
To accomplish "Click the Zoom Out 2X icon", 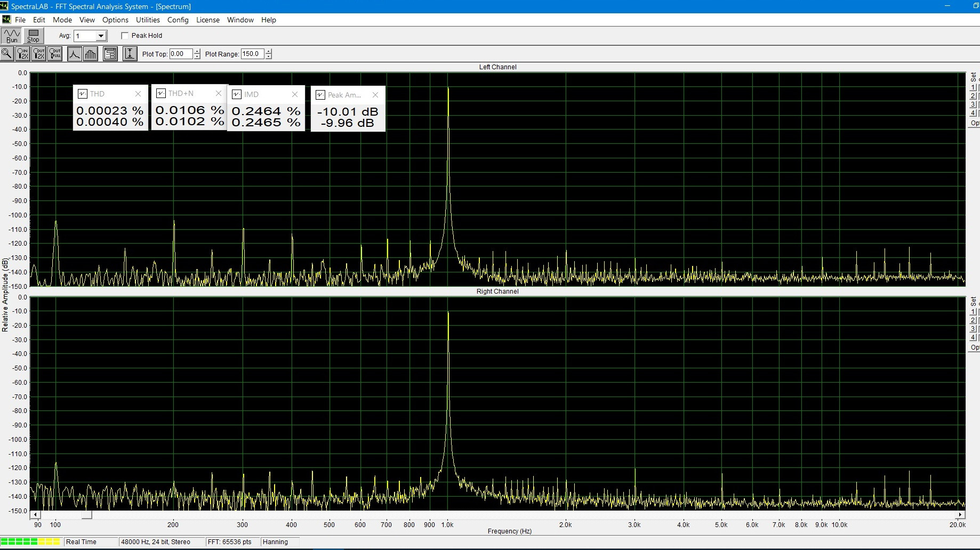I will click(39, 54).
